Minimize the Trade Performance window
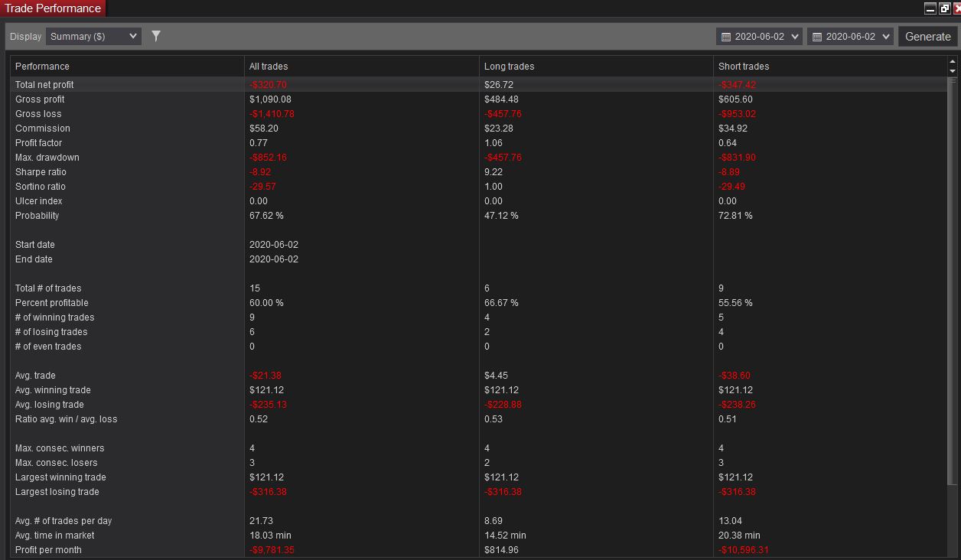Screen dimensions: 961x560 click(x=930, y=8)
